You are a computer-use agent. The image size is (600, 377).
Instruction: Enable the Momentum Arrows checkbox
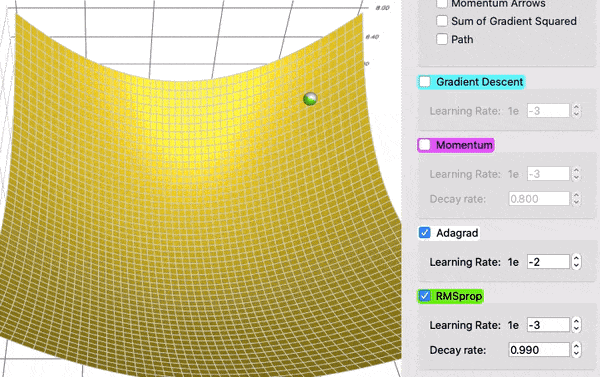click(x=442, y=3)
